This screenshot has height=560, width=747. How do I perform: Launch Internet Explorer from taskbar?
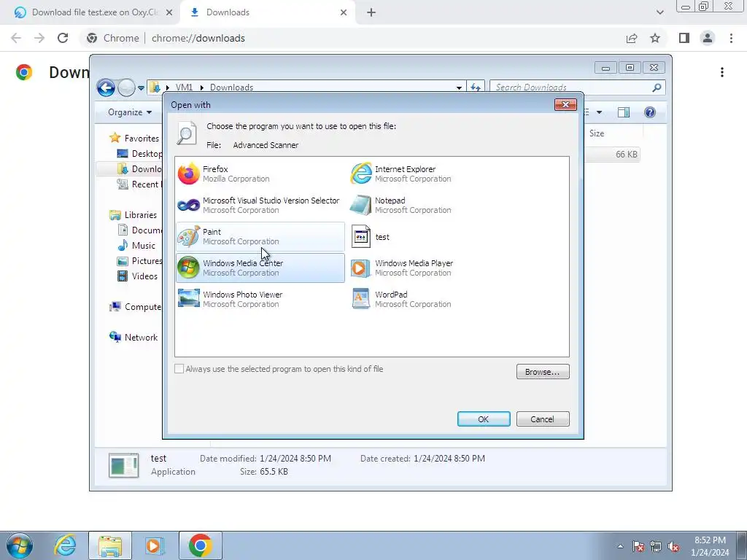65,545
